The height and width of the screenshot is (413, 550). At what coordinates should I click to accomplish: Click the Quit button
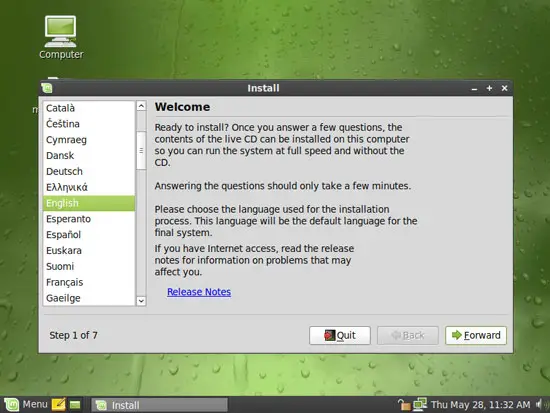click(340, 335)
